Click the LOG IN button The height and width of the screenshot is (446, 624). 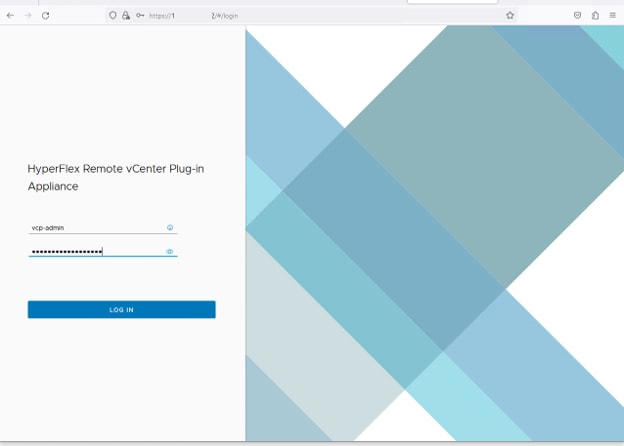pos(122,310)
